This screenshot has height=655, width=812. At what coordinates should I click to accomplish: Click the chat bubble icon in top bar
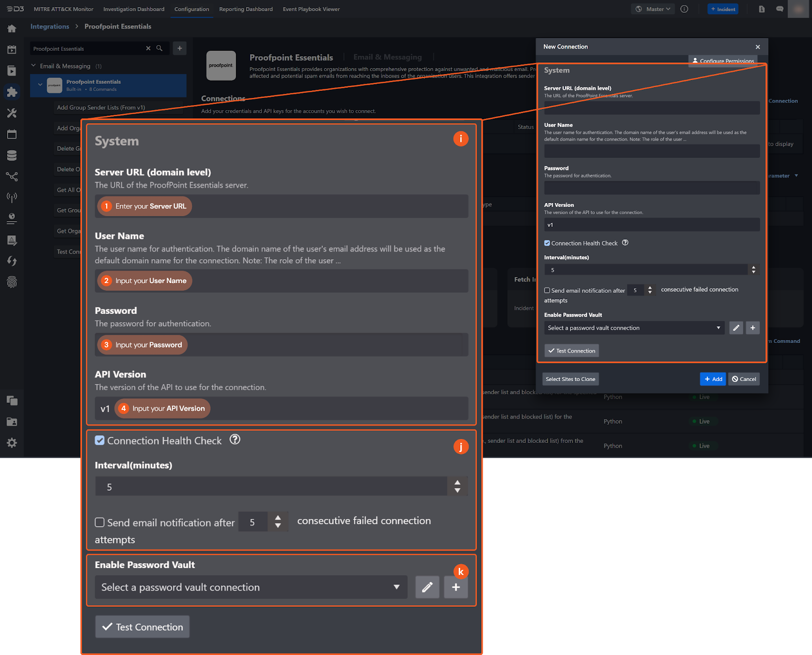[x=780, y=9]
